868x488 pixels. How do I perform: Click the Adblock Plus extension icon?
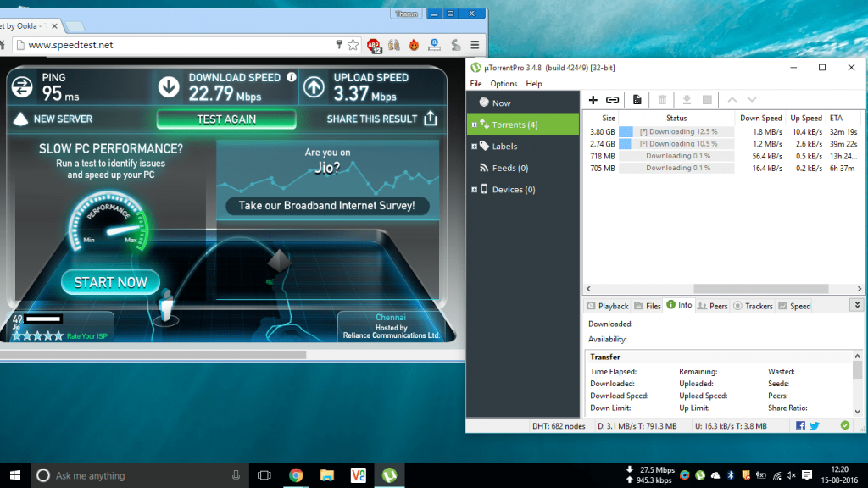tap(375, 44)
